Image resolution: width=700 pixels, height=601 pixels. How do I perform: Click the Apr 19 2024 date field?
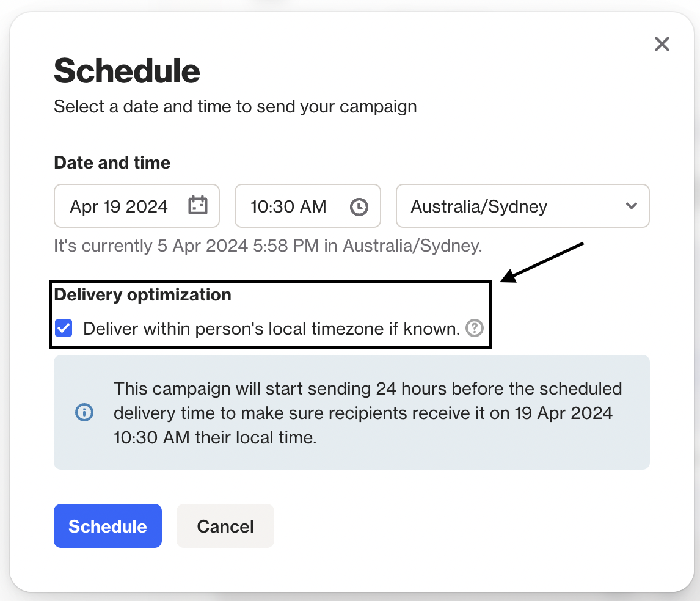pyautogui.click(x=119, y=206)
